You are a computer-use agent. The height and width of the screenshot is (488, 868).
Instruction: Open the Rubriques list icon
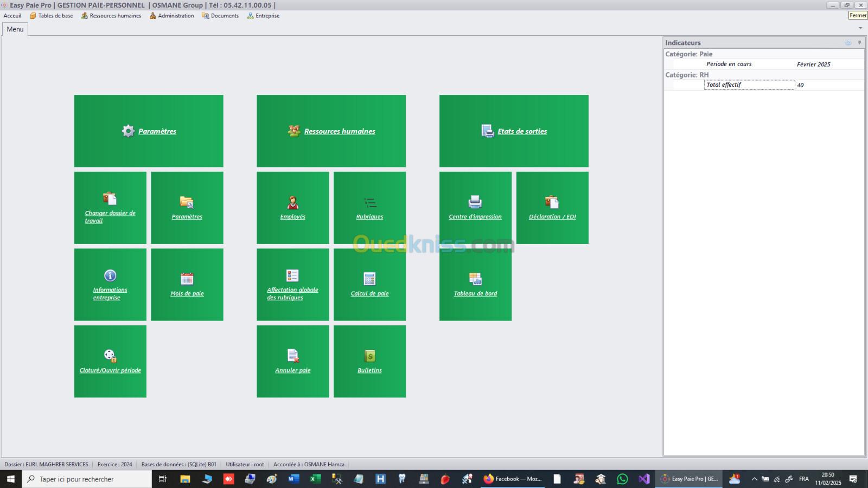click(x=370, y=203)
